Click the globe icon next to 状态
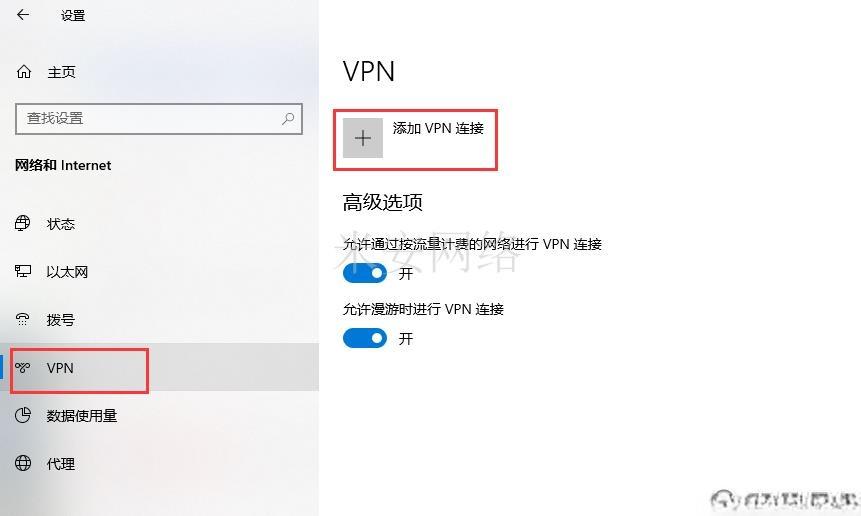The width and height of the screenshot is (861, 516). [x=23, y=223]
